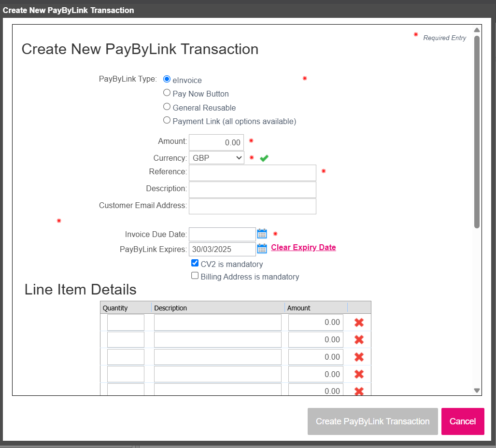This screenshot has height=448, width=496.
Task: Focus the main Amount field
Action: coord(216,142)
